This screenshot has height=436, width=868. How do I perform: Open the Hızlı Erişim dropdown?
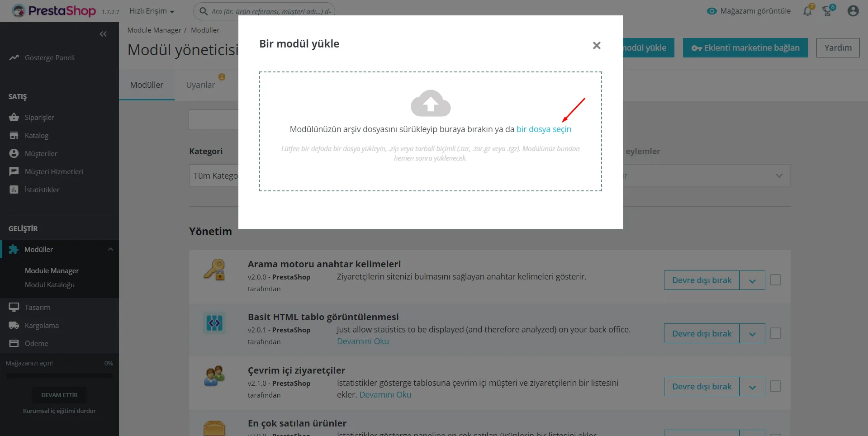point(152,11)
